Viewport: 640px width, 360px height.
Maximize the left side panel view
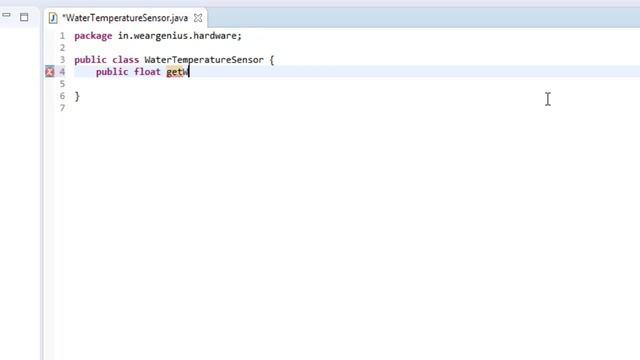[24, 17]
